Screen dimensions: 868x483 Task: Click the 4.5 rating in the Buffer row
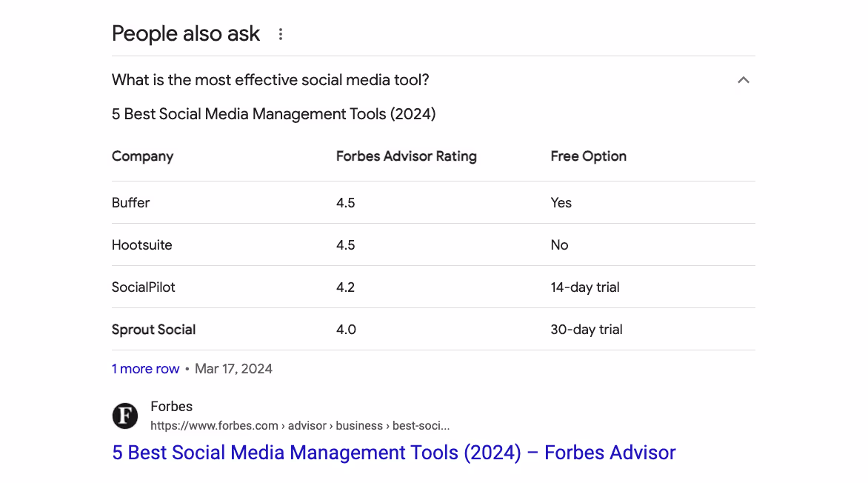[345, 203]
